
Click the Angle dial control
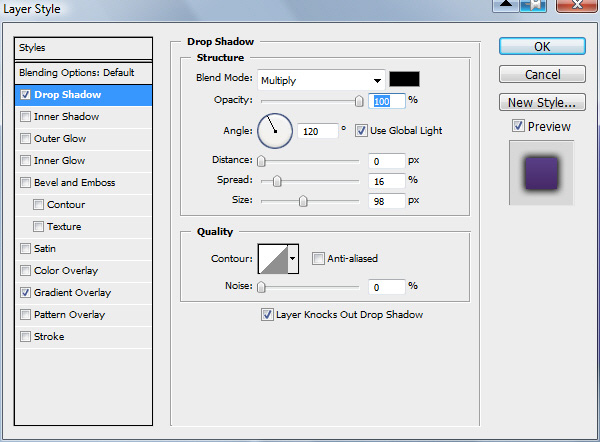(275, 131)
